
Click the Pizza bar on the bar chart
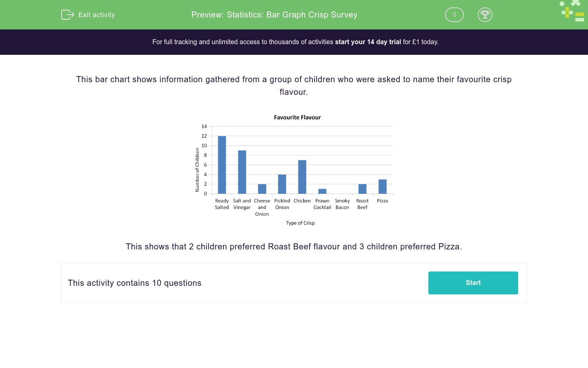pyautogui.click(x=382, y=186)
